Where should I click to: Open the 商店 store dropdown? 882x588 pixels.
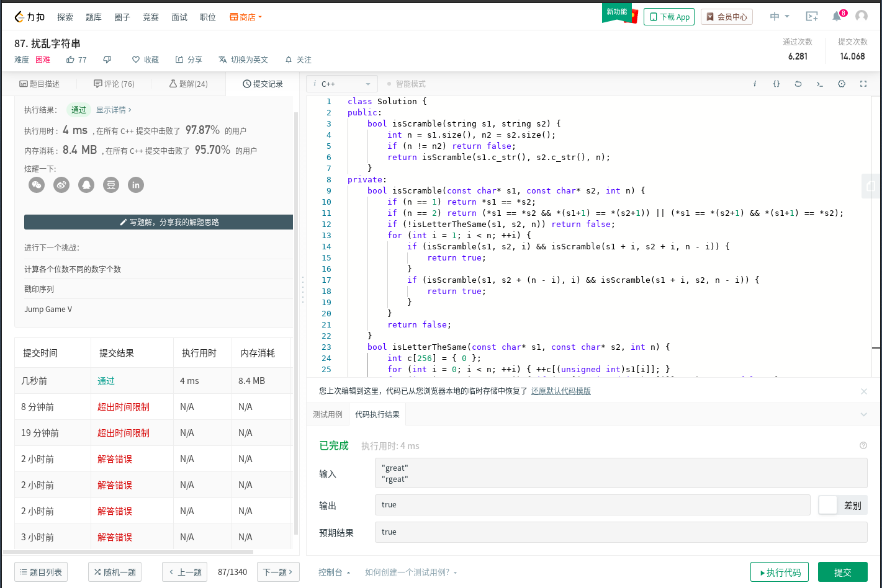246,17
